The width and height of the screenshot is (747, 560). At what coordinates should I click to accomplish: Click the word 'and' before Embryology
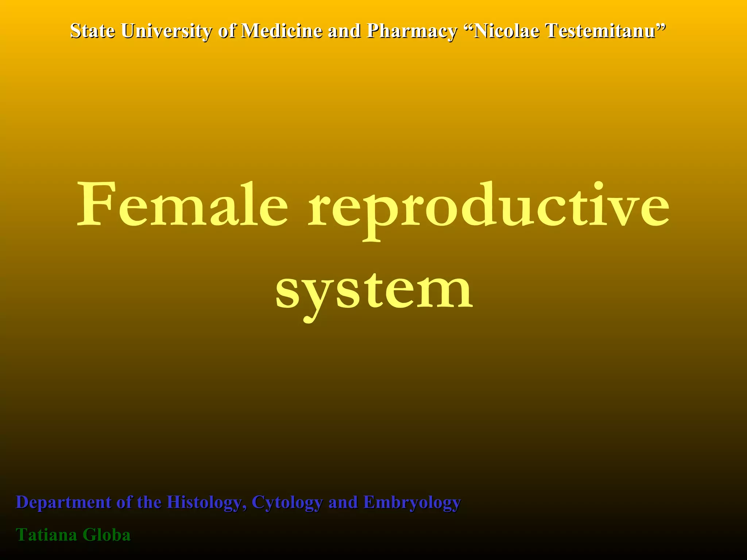click(343, 502)
